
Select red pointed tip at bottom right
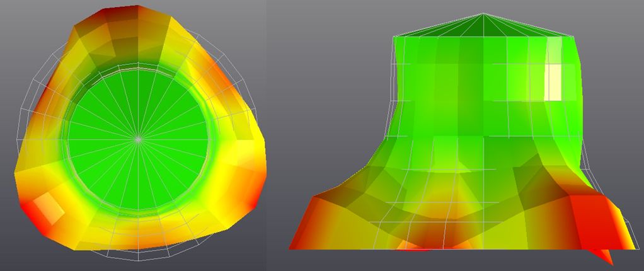point(607,258)
